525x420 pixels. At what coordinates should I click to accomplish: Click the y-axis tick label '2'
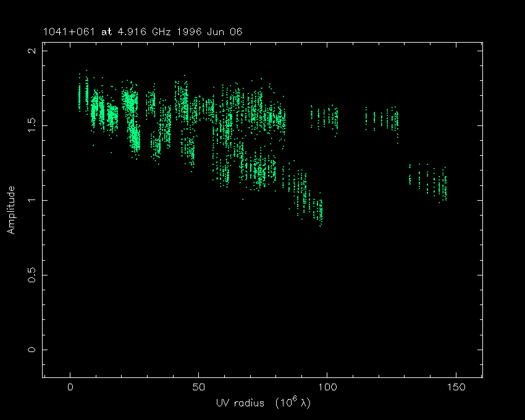click(x=31, y=51)
